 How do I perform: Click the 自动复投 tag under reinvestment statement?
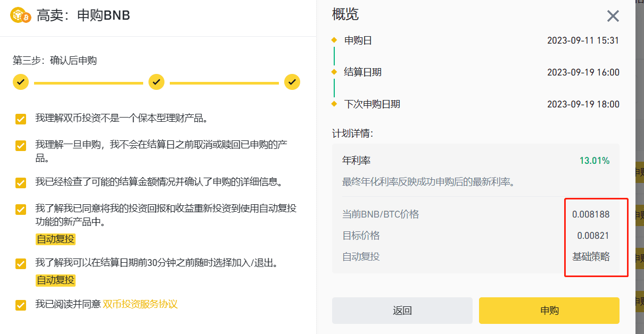point(56,239)
